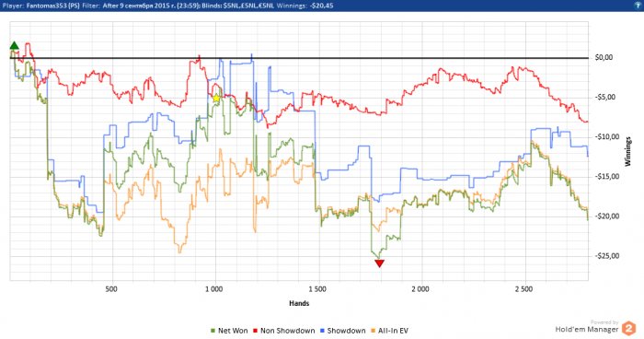This screenshot has width=644, height=339.
Task: Click the 2 500 hands axis tick label
Action: click(523, 289)
